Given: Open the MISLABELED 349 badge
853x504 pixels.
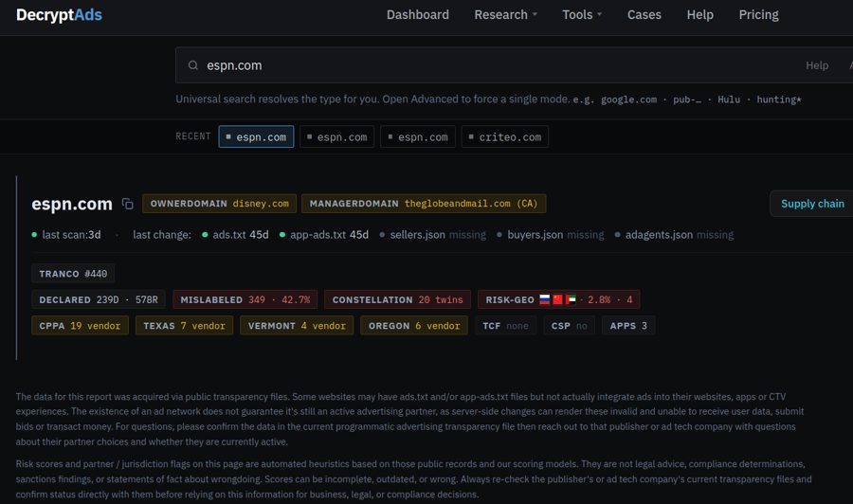Looking at the screenshot, I should [245, 299].
